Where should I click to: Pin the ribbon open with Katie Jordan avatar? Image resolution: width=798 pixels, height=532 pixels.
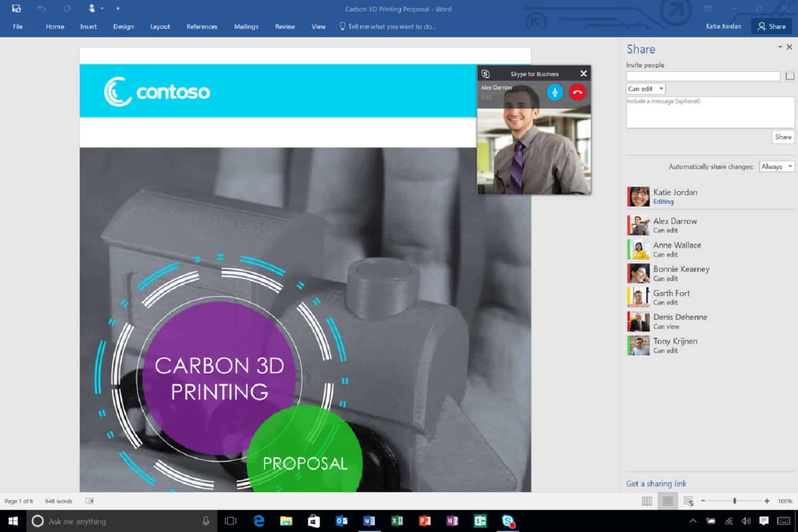click(90, 9)
